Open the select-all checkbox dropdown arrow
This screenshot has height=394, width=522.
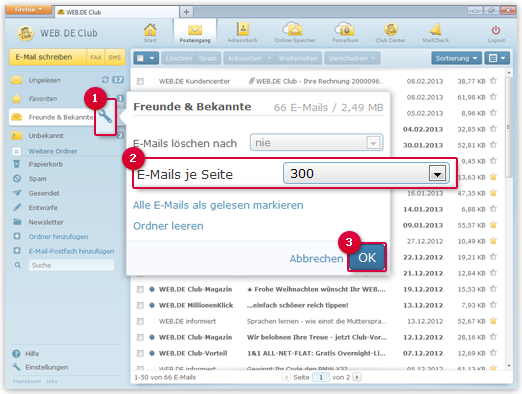pyautogui.click(x=152, y=58)
